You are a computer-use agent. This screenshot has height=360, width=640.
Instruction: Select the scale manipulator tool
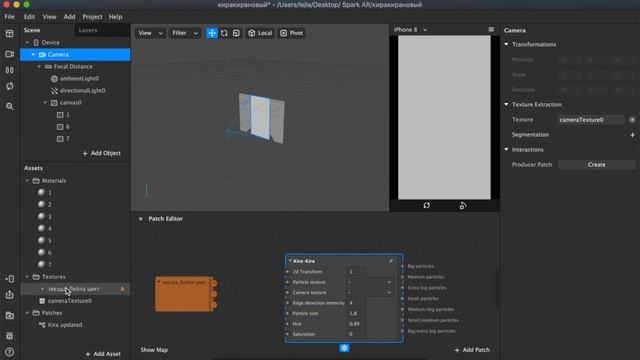[x=236, y=33]
